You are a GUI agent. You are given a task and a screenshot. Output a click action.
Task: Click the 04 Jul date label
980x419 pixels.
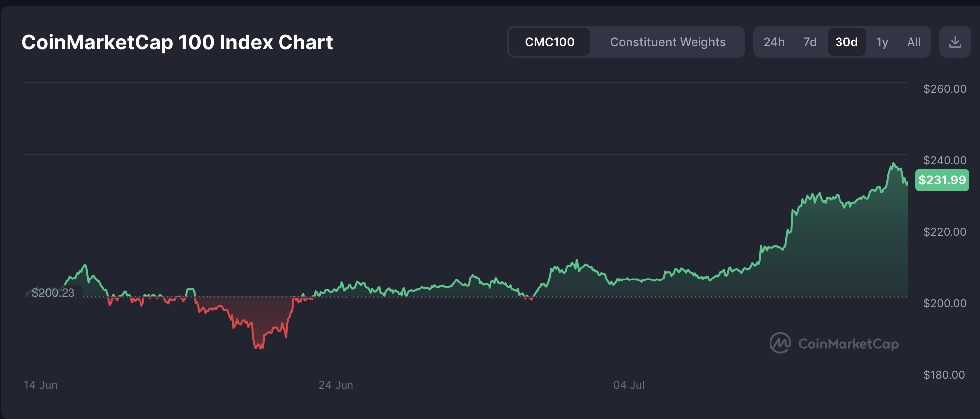[x=629, y=385]
